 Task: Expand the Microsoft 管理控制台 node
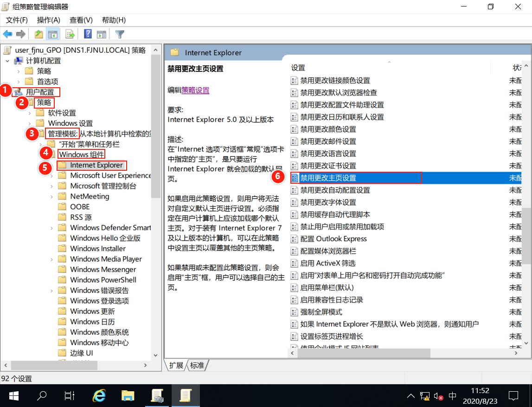coord(51,187)
